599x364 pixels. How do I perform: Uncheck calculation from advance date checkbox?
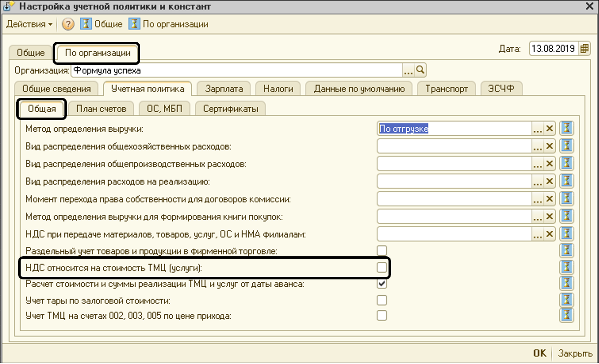click(382, 284)
